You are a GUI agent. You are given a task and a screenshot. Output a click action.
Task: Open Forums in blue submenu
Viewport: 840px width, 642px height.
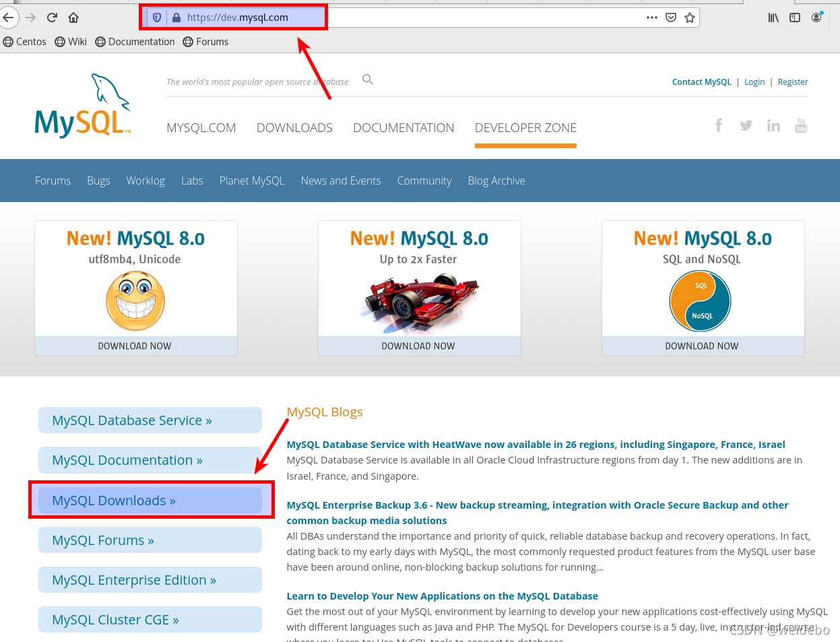tap(53, 181)
